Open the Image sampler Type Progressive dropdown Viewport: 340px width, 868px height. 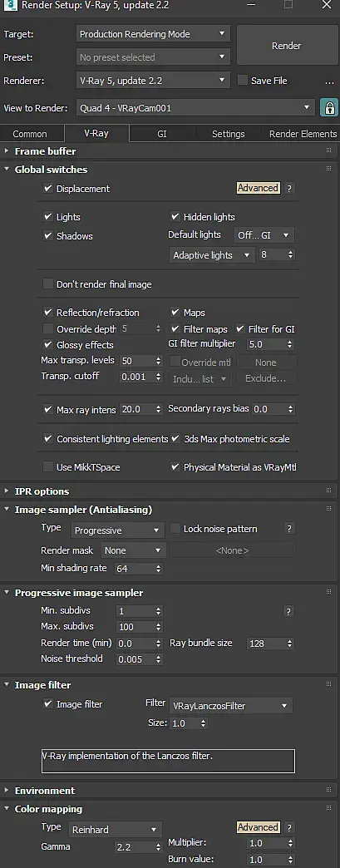point(117,530)
